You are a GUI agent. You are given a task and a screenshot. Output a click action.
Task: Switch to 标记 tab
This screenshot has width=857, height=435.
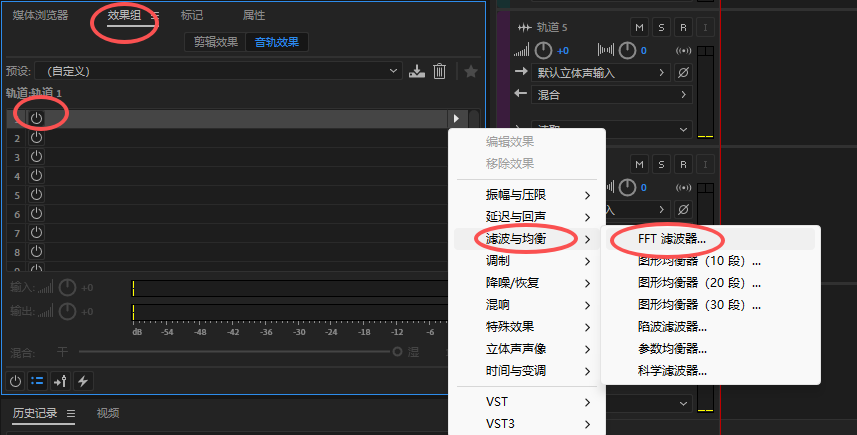coord(192,15)
